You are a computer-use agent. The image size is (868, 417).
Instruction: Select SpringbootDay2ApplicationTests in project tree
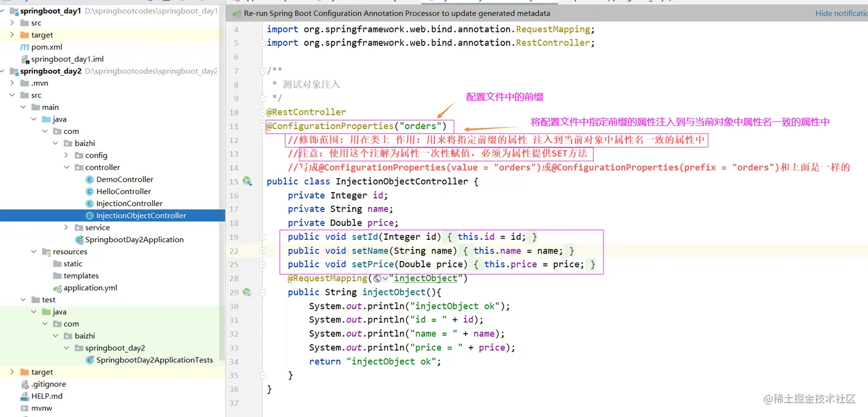point(154,360)
